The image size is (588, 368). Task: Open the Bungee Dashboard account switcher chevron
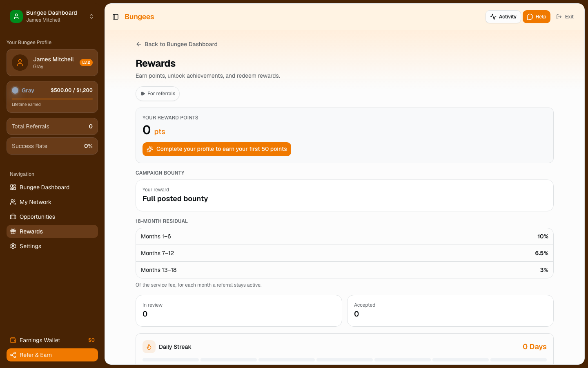(91, 16)
